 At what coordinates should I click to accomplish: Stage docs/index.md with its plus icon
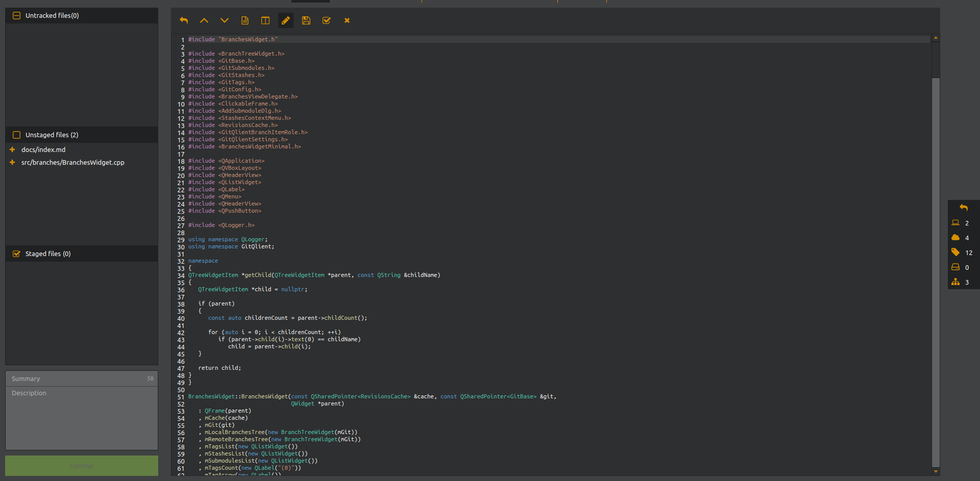[x=12, y=149]
